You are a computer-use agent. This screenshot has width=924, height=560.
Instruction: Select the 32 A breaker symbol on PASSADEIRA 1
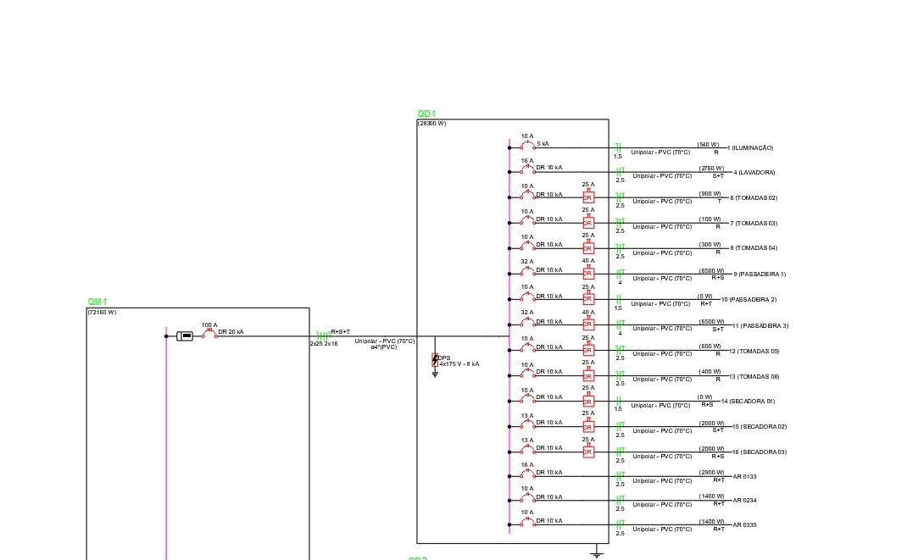[x=527, y=271]
